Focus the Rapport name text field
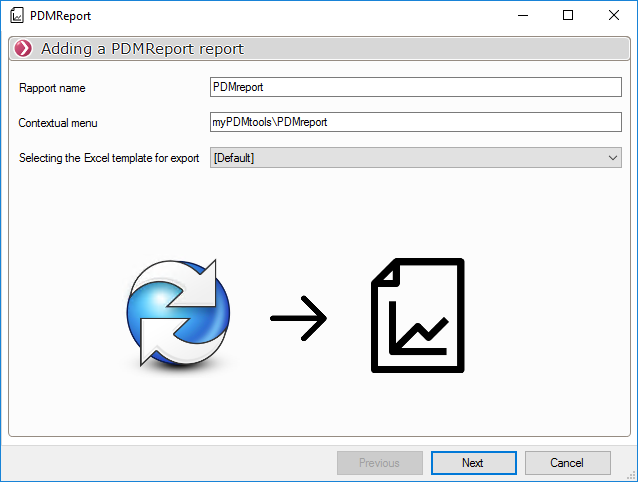This screenshot has width=638, height=482. 415,87
